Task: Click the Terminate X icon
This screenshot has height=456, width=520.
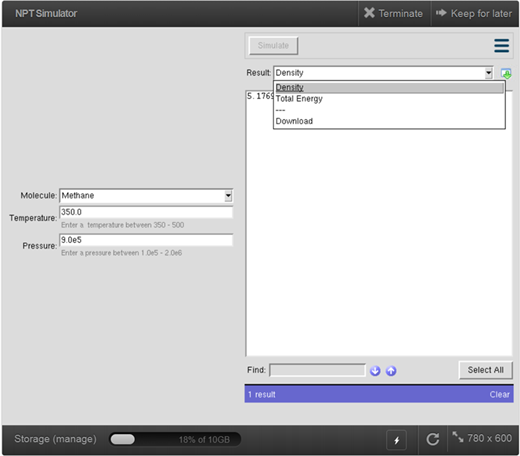Action: (369, 13)
